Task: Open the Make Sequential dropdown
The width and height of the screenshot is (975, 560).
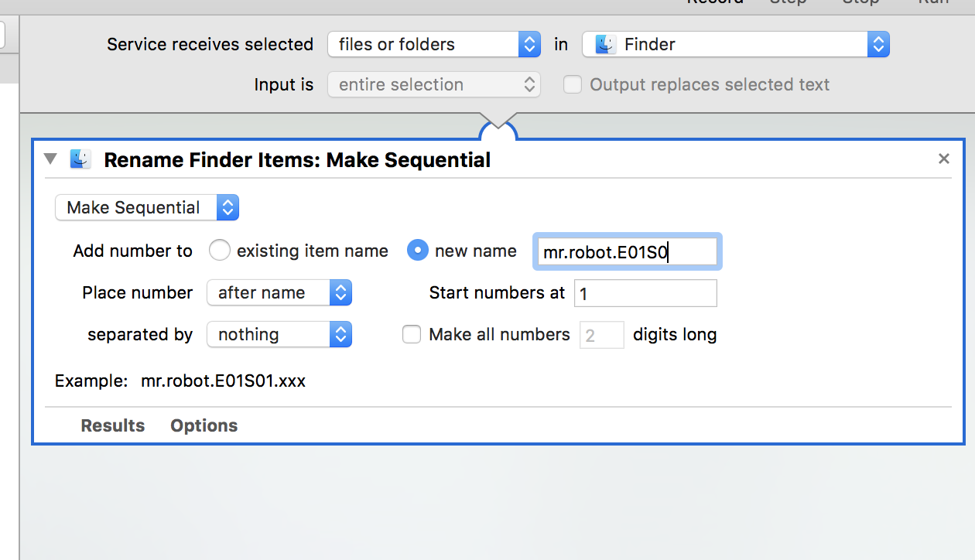Action: click(x=147, y=207)
